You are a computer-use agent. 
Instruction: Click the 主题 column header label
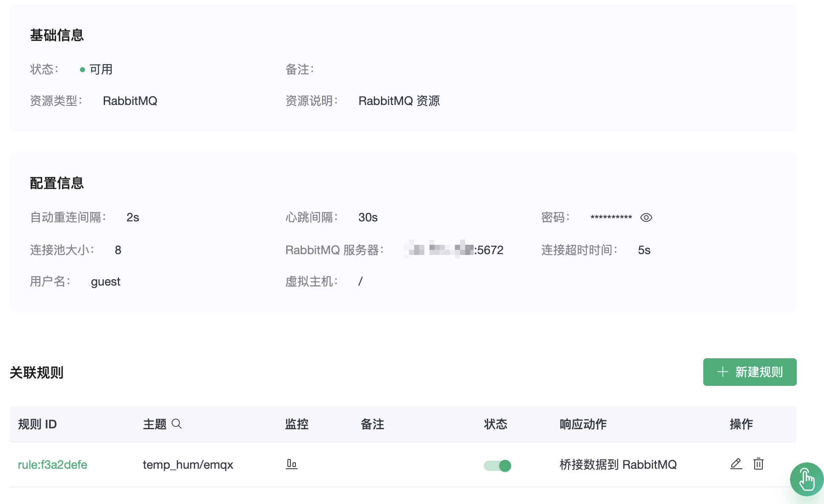pos(154,424)
